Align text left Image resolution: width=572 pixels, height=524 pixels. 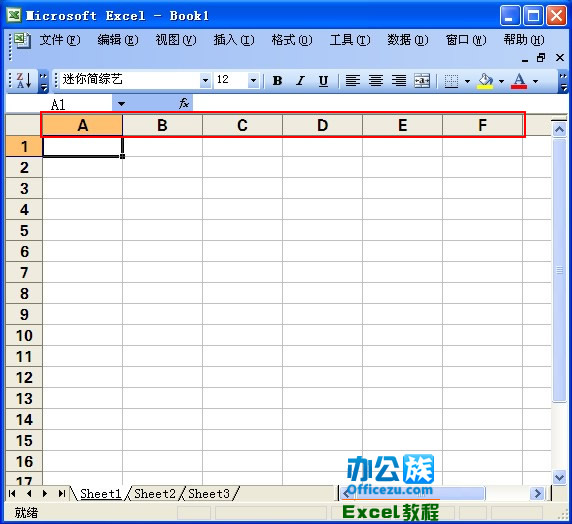[x=353, y=81]
